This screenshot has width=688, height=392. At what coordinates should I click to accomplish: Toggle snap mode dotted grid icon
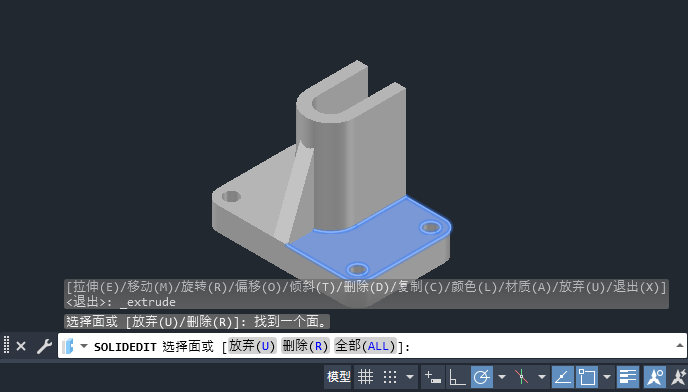pos(390,377)
